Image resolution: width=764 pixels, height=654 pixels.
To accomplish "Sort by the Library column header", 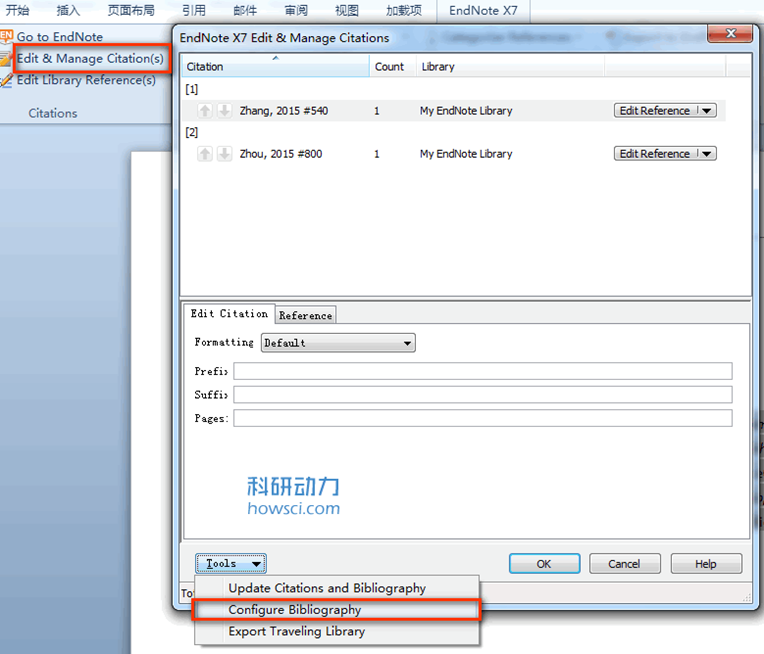I will 510,66.
